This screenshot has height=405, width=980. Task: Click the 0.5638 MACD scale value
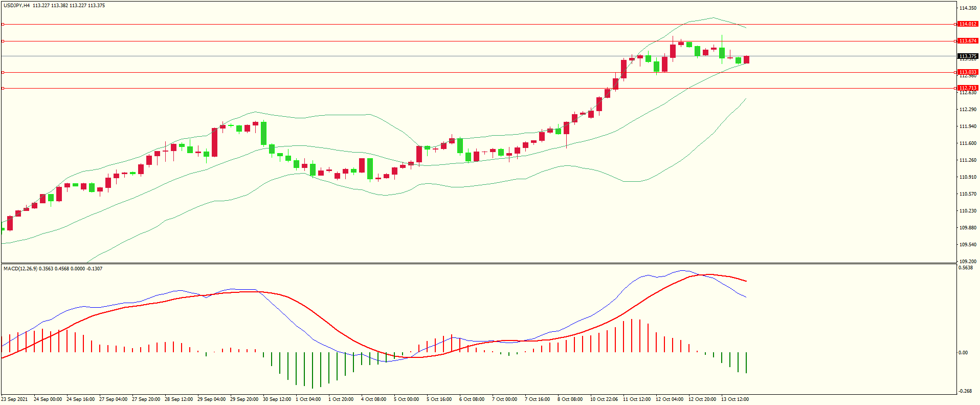[966, 268]
